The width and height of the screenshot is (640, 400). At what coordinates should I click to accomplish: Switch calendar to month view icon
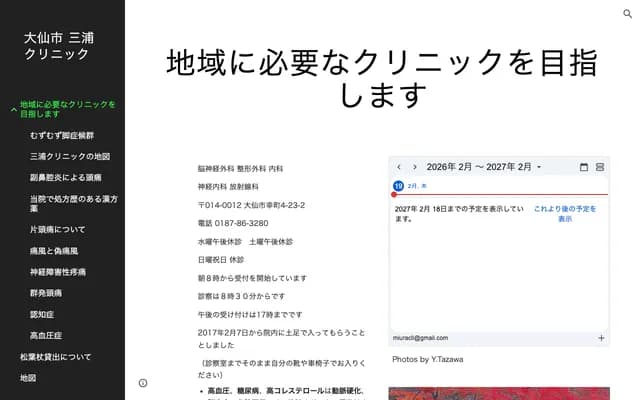coord(584,167)
